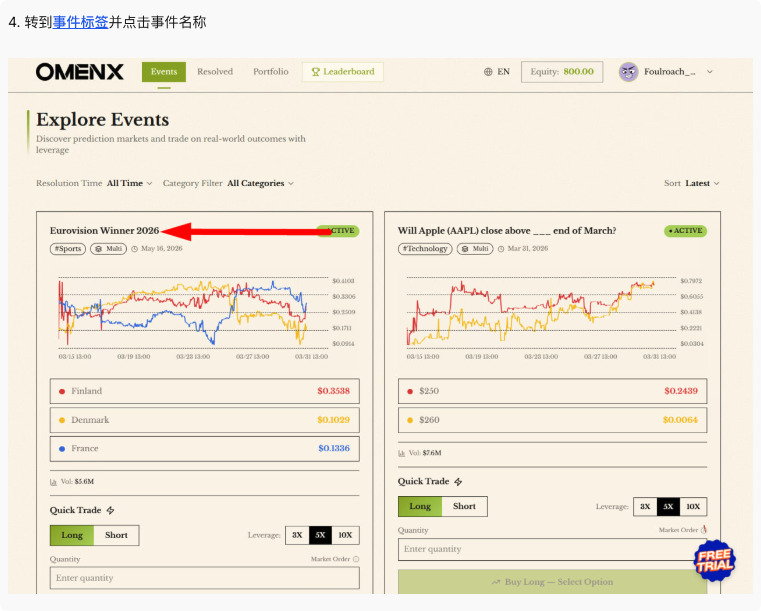Select the Denmark option row
Image resolution: width=761 pixels, height=611 pixels.
pyautogui.click(x=204, y=420)
